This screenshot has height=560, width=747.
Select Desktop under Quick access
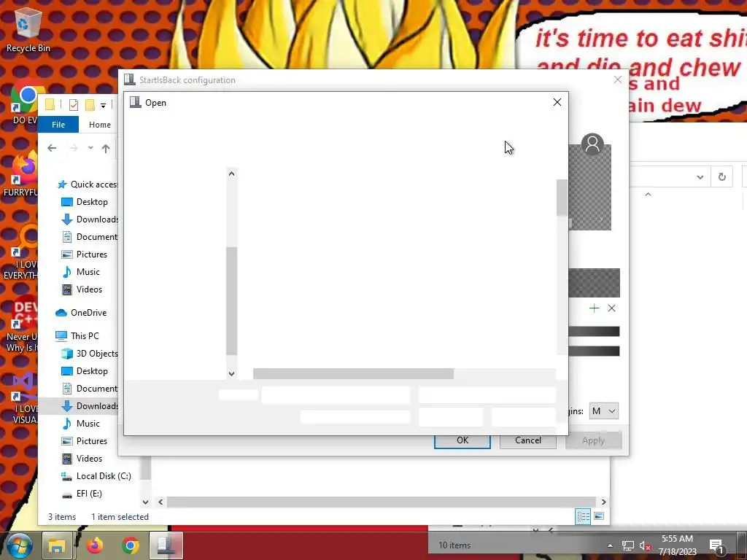coord(85,202)
